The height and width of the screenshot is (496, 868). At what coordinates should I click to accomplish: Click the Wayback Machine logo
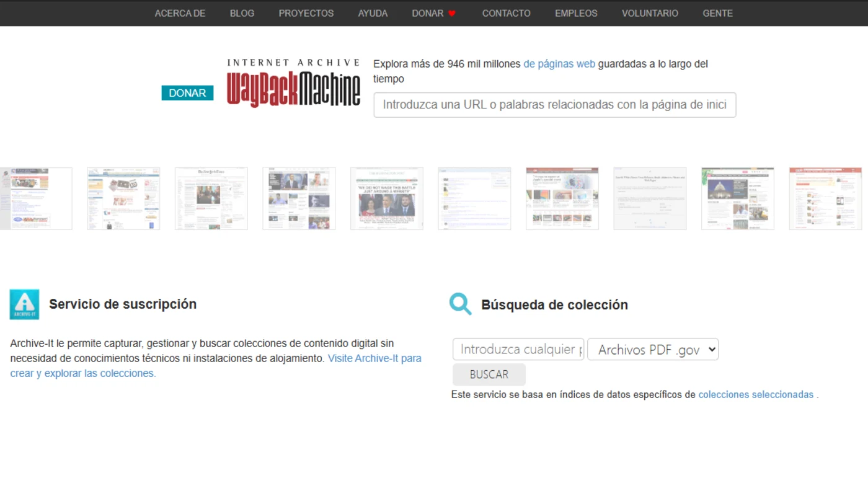point(293,83)
